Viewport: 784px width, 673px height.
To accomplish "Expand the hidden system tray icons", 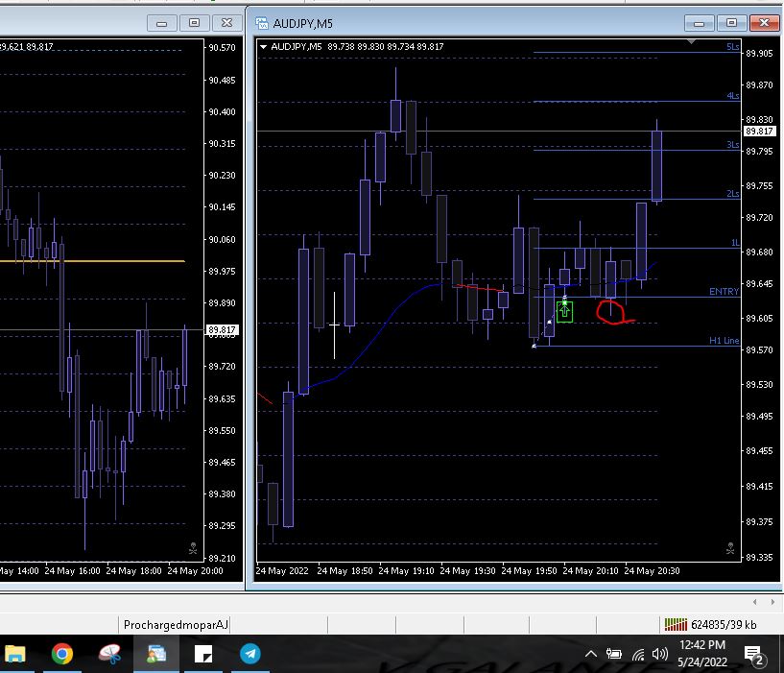I will point(591,655).
